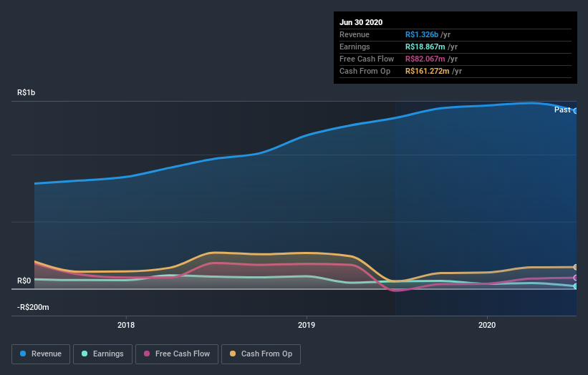
Task: Click the Past label on chart
Action: click(x=562, y=109)
